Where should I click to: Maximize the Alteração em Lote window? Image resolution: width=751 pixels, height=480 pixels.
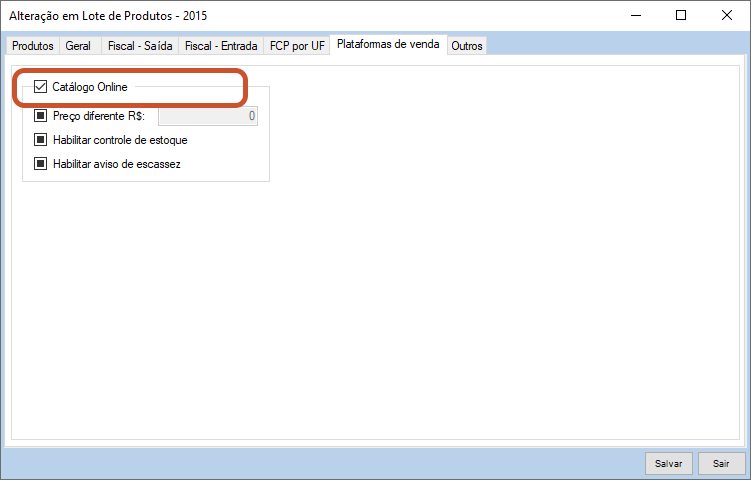click(x=681, y=15)
